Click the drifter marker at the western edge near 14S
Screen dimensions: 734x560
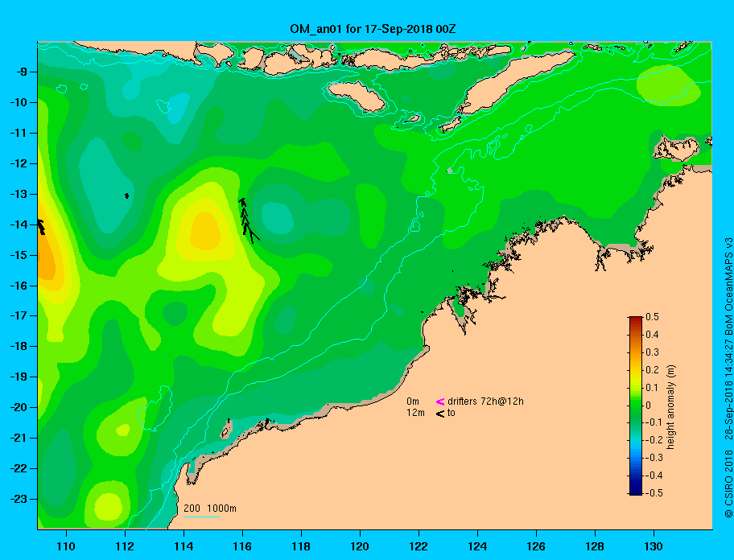41,226
